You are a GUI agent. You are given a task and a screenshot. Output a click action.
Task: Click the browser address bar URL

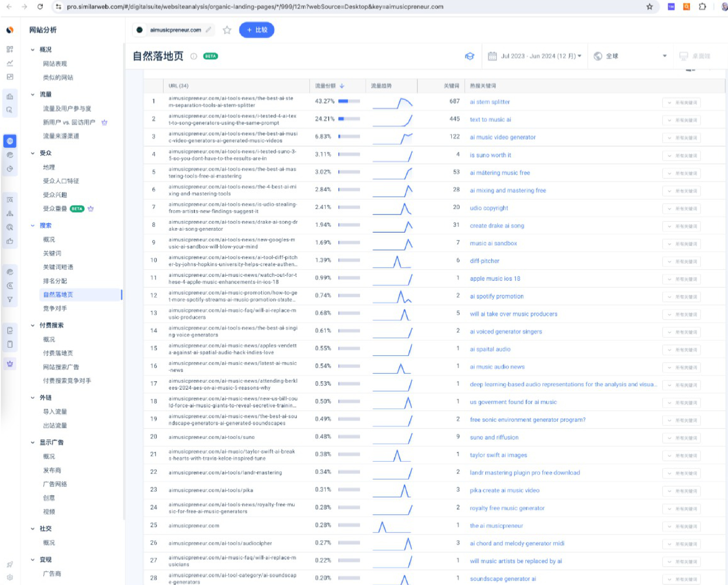pos(255,7)
